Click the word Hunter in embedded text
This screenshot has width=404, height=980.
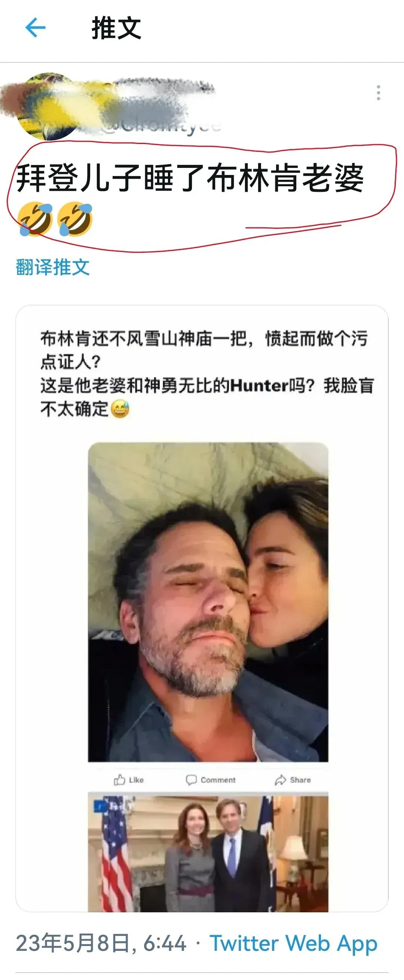pos(260,386)
